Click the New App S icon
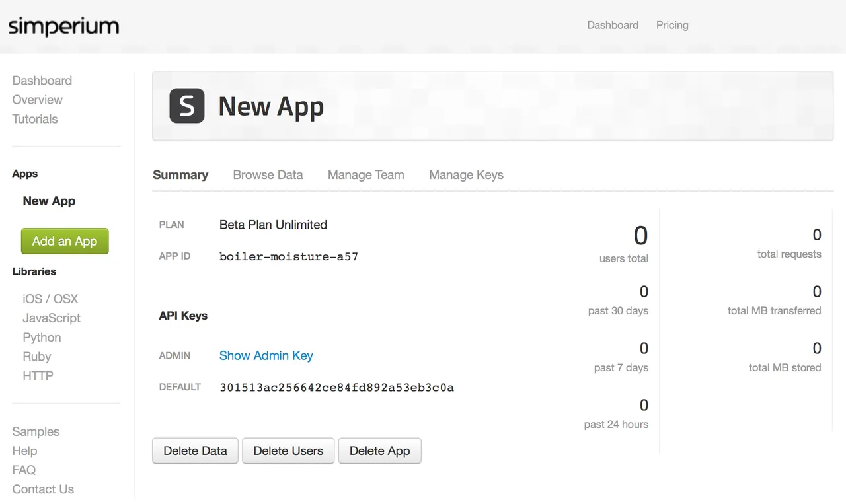 point(187,106)
